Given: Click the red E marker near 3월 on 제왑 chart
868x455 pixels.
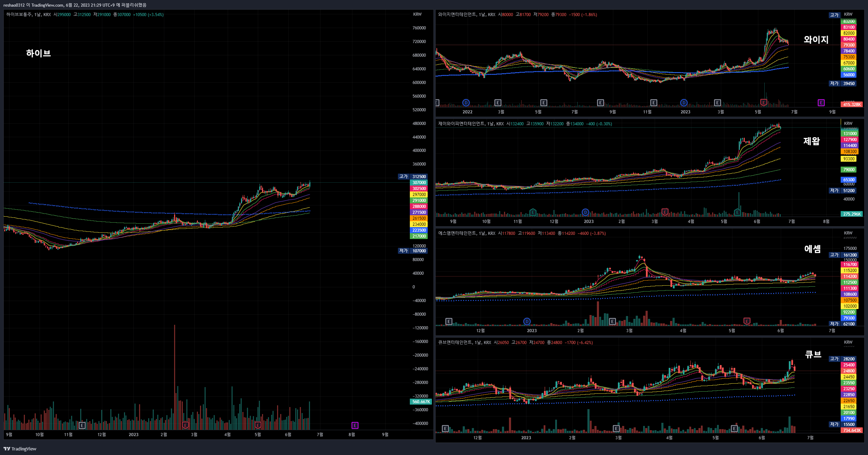Looking at the screenshot, I should (x=665, y=212).
